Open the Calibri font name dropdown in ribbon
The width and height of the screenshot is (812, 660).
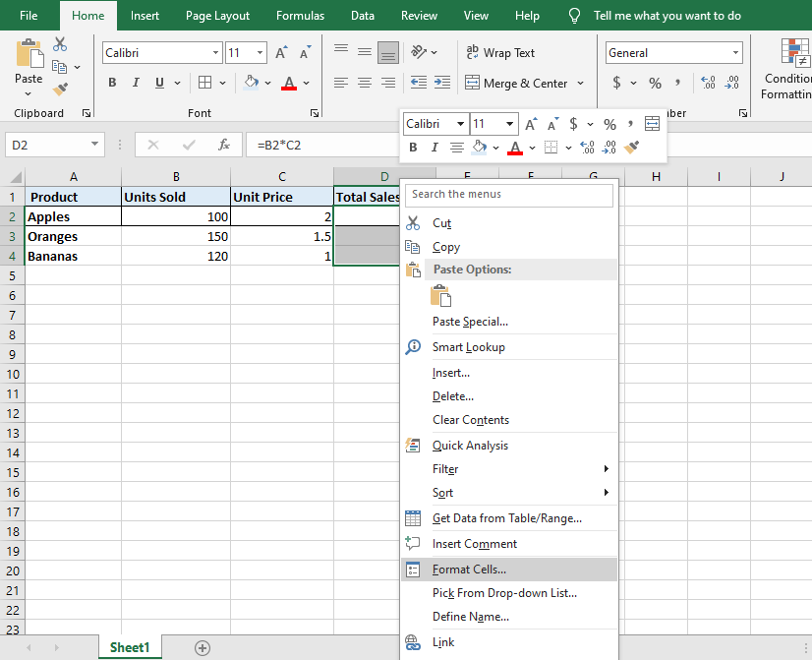coord(216,53)
